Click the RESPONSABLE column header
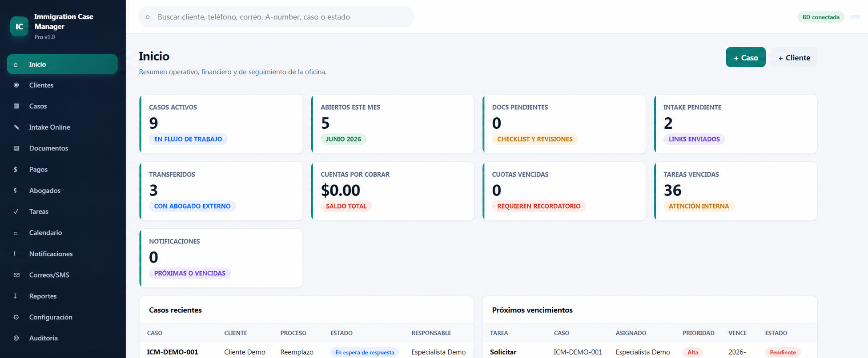 click(x=431, y=333)
